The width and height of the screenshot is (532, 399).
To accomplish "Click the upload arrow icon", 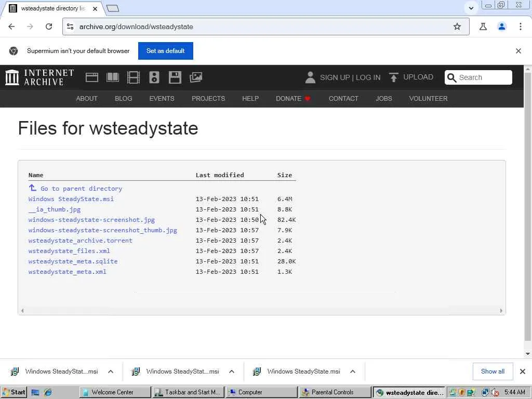I will coord(394,77).
